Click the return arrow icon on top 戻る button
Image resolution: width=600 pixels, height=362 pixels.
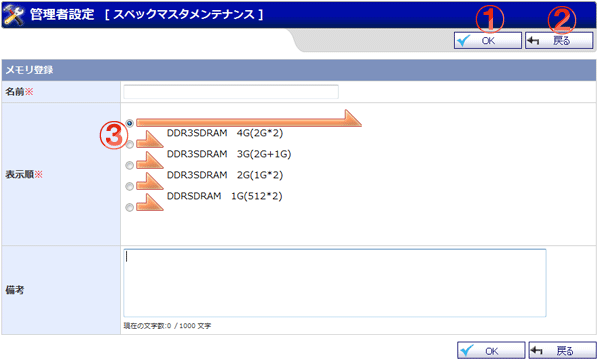pos(533,41)
